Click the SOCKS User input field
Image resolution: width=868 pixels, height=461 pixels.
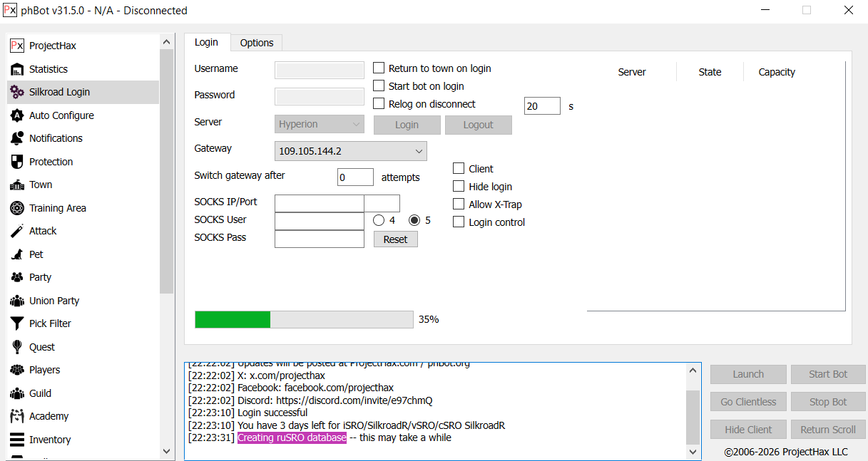coord(319,221)
